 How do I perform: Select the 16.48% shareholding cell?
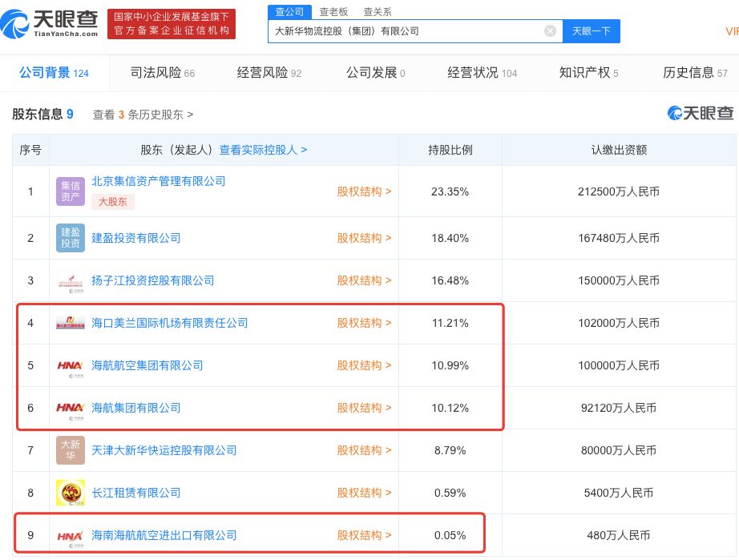point(450,280)
